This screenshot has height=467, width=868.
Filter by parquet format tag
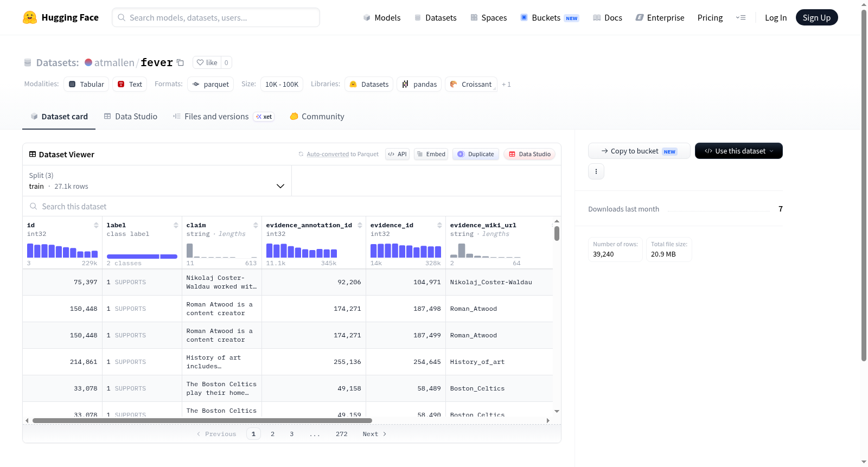click(x=210, y=84)
